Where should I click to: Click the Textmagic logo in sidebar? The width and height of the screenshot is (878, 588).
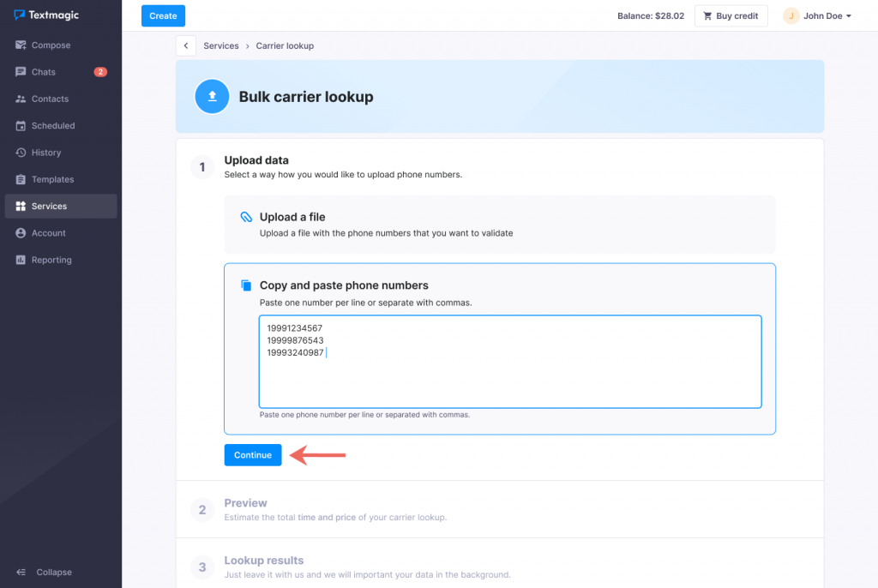pos(46,15)
